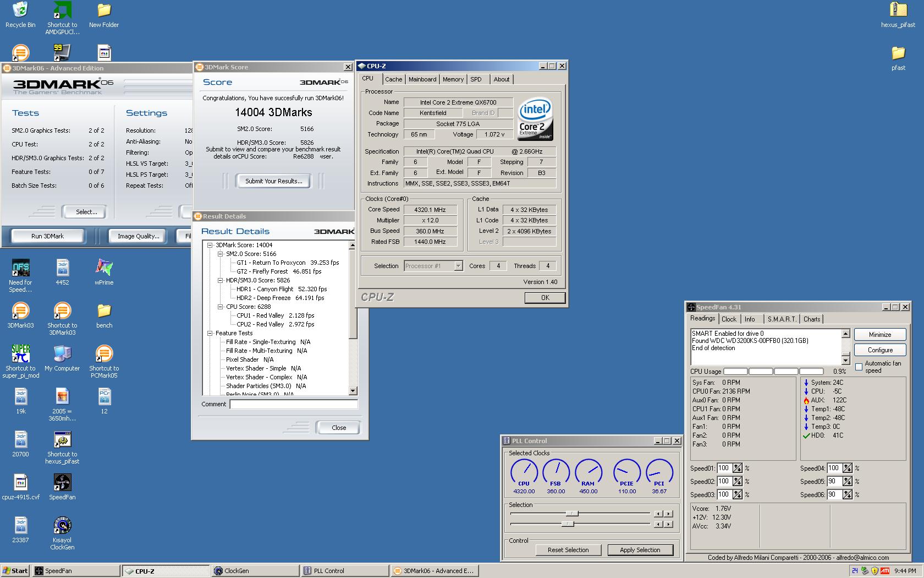
Task: Open the Shortcut to AMDGPUCl desktop icon
Action: (x=62, y=18)
